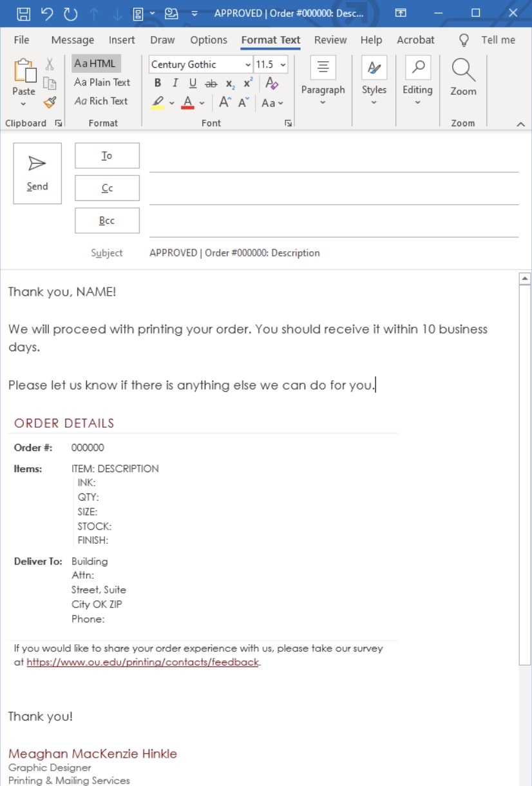Switch to the Insert tab

point(122,40)
